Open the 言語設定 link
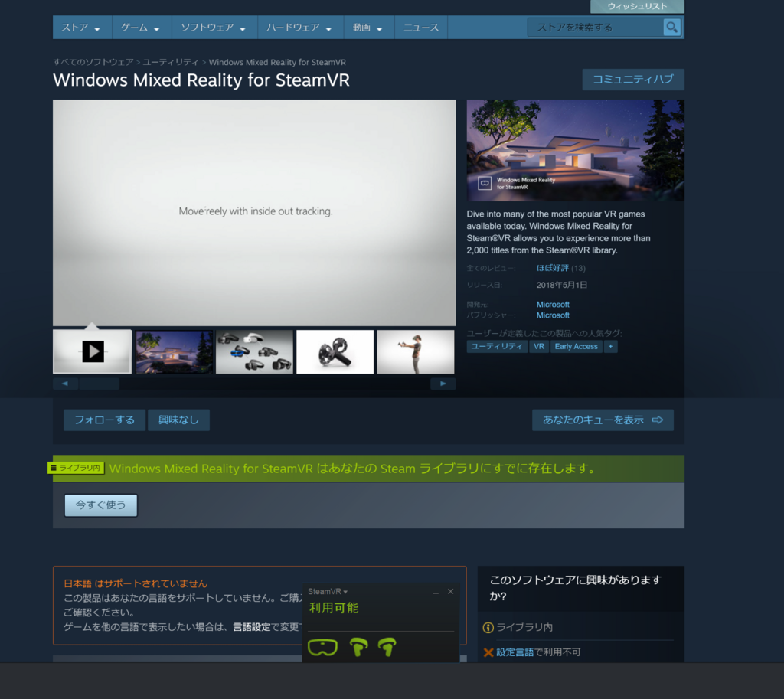Image resolution: width=784 pixels, height=699 pixels. click(251, 627)
